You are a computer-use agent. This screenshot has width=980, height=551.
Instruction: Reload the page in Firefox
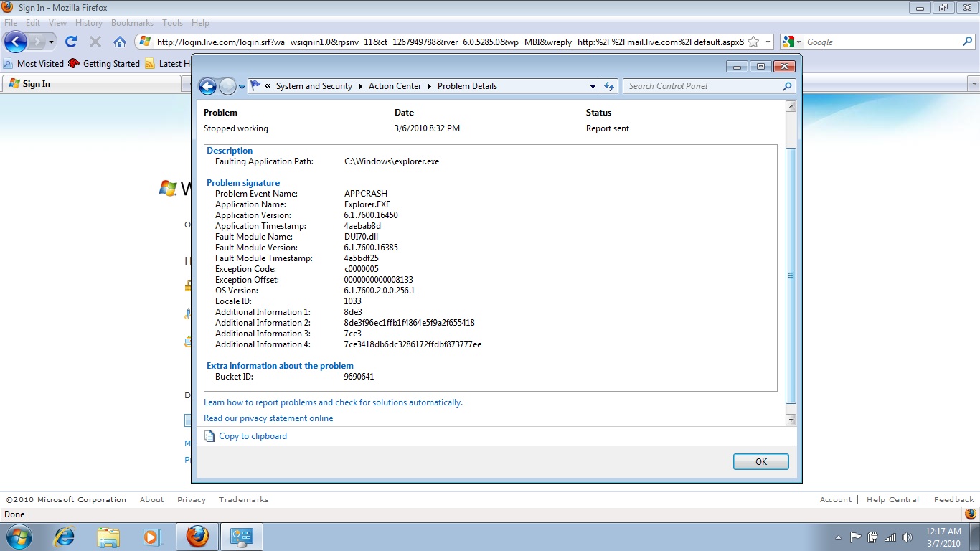pos(70,42)
